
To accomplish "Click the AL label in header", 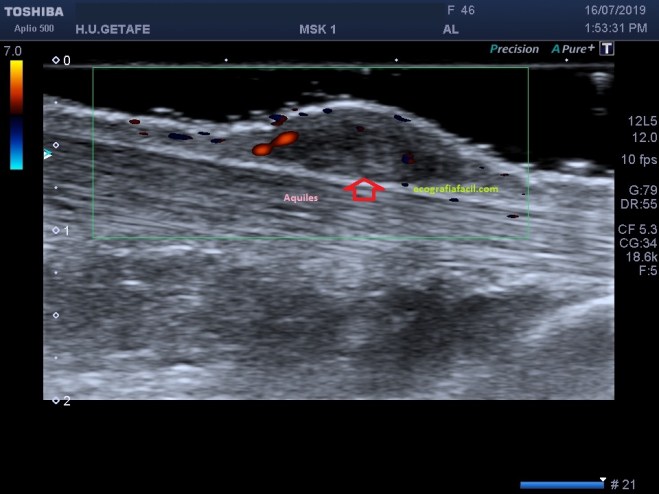I will click(x=450, y=29).
